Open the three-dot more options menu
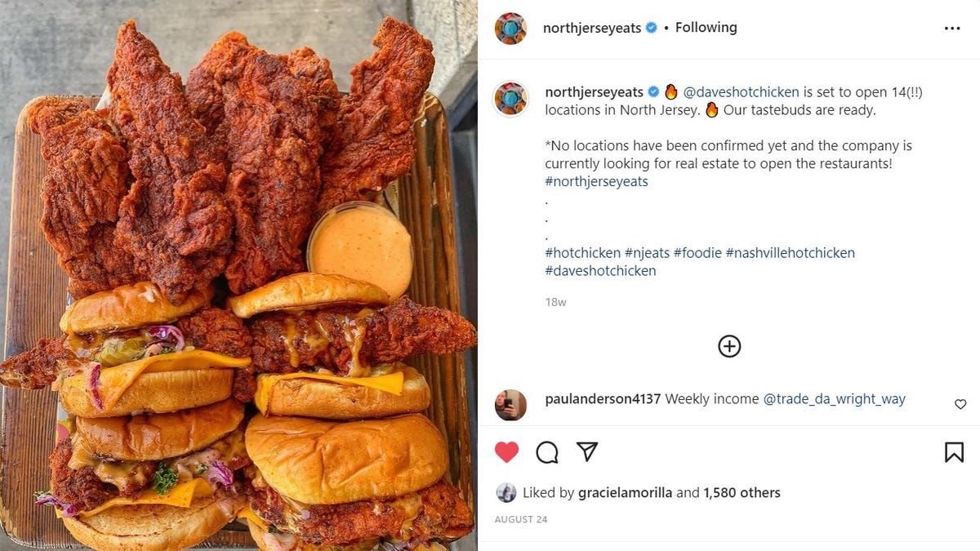Screen dimensions: 980x551 click(x=952, y=28)
